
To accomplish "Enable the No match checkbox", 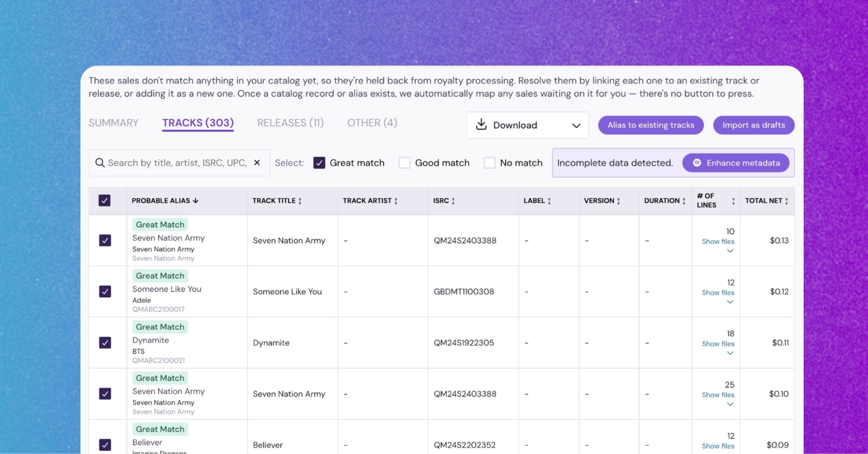I will 489,163.
